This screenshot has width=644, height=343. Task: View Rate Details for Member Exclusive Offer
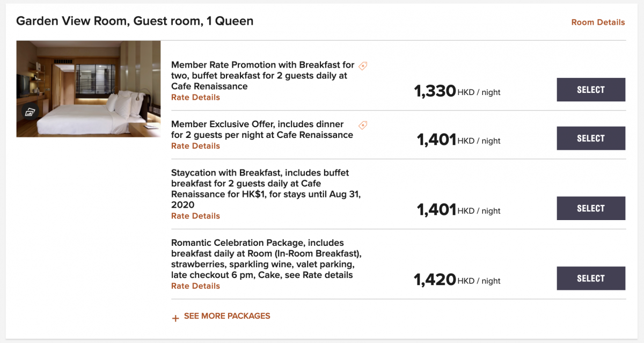[195, 146]
